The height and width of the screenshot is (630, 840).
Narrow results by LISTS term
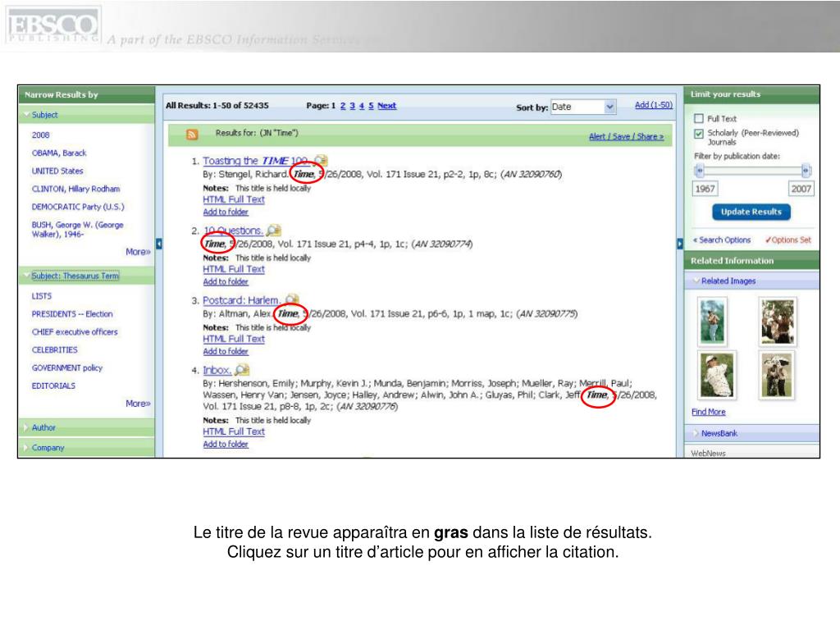pos(42,295)
